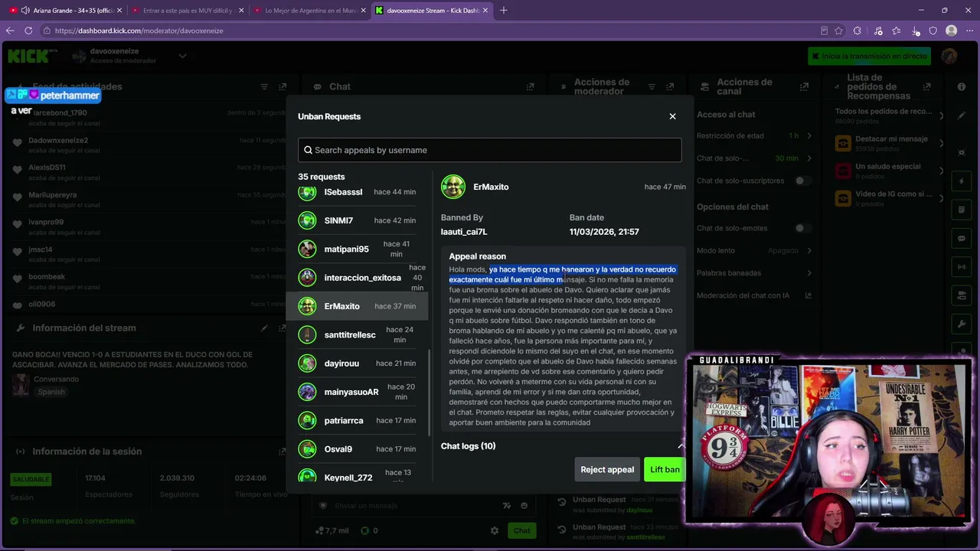Screen dimensions: 980x551
Task: Switch to Lo Mejor de Argentina tab
Action: (310, 11)
